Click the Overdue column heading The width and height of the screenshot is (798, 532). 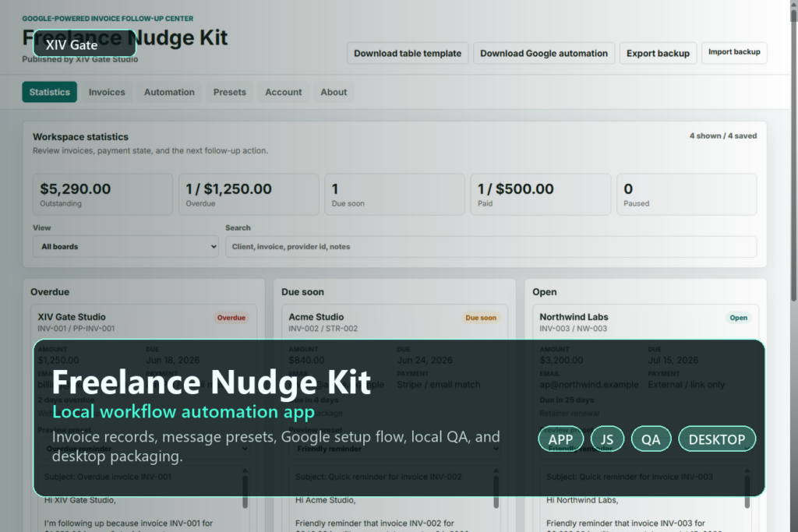tap(50, 292)
